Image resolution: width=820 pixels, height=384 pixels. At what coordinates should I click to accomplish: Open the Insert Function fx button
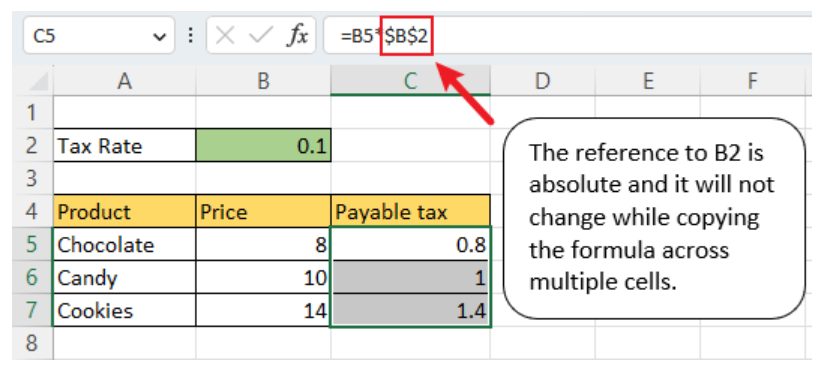[x=298, y=36]
